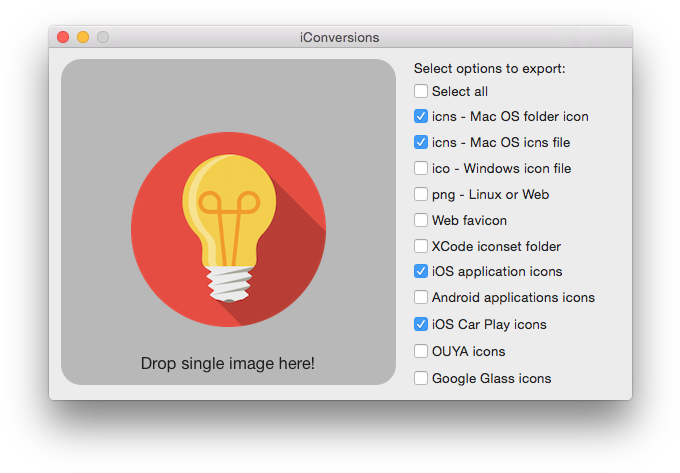Untick iOS Car Play icons

click(421, 324)
